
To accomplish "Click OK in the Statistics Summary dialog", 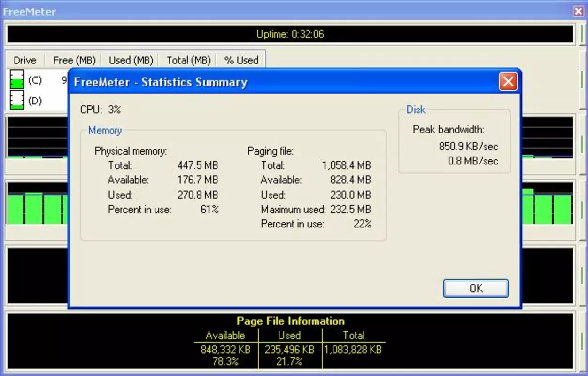I will [476, 288].
